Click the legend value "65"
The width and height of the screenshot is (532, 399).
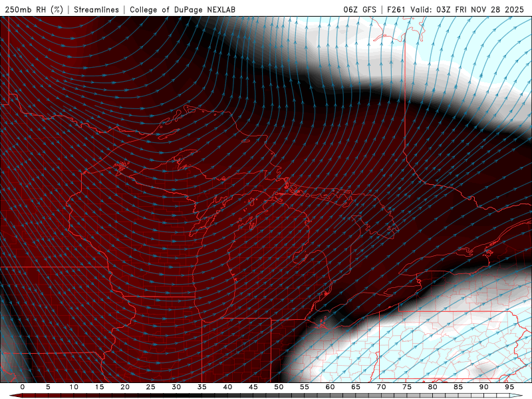[x=356, y=387]
